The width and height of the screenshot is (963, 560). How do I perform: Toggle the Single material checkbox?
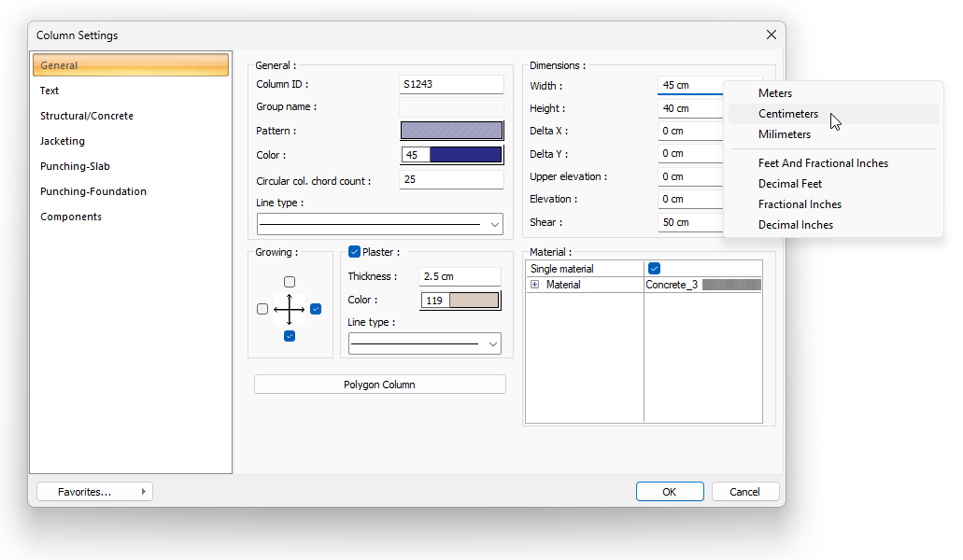[x=654, y=269]
